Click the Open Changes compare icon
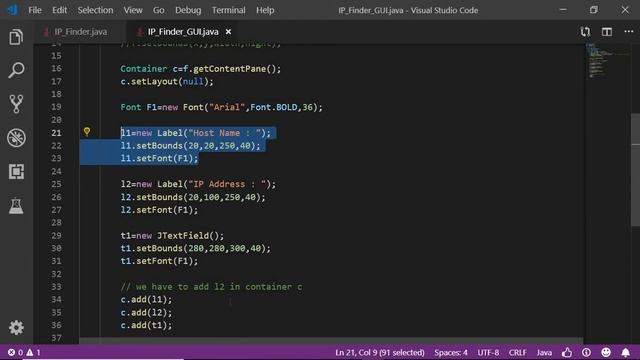 click(585, 31)
